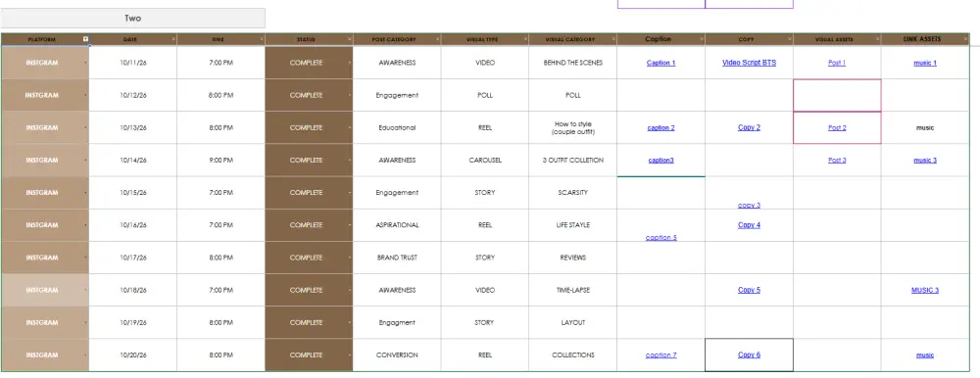
Task: Select the 9:00 PM time cell
Action: point(221,161)
